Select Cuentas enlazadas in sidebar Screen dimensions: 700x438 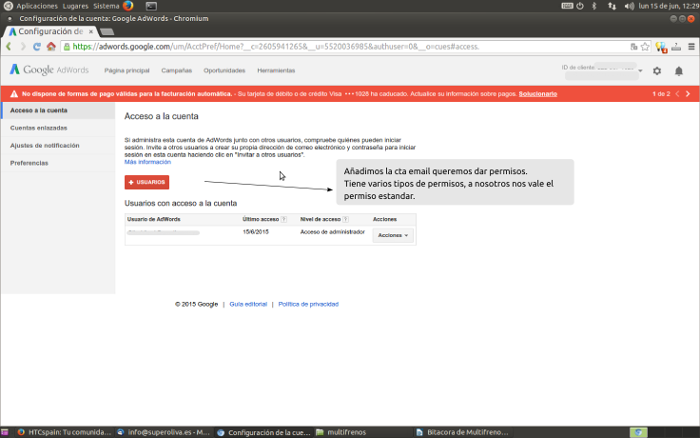(58, 128)
